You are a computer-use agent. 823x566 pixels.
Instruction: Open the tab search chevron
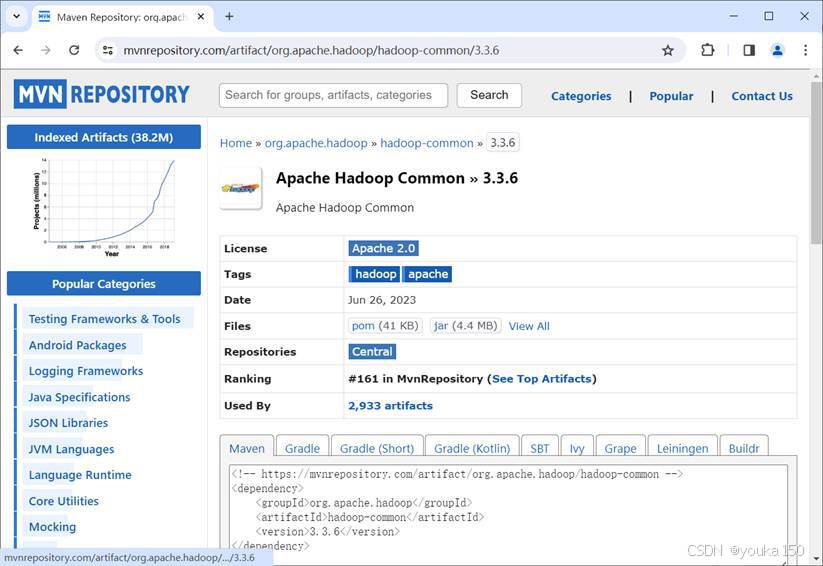pos(17,16)
